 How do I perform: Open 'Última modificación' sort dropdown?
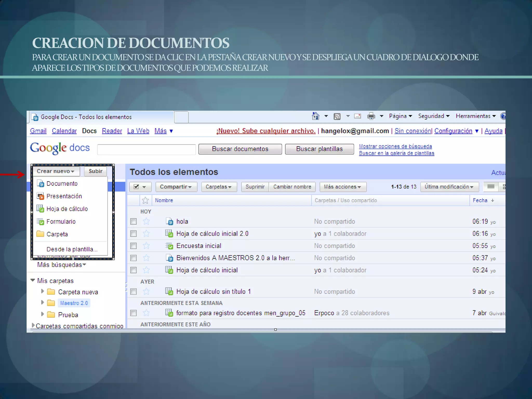point(449,187)
